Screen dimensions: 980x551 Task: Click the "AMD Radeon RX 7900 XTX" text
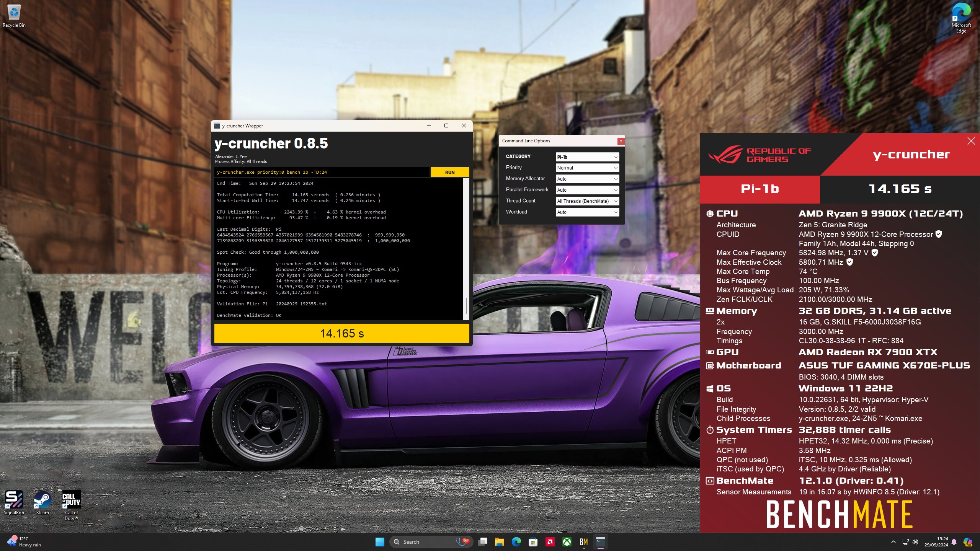868,352
